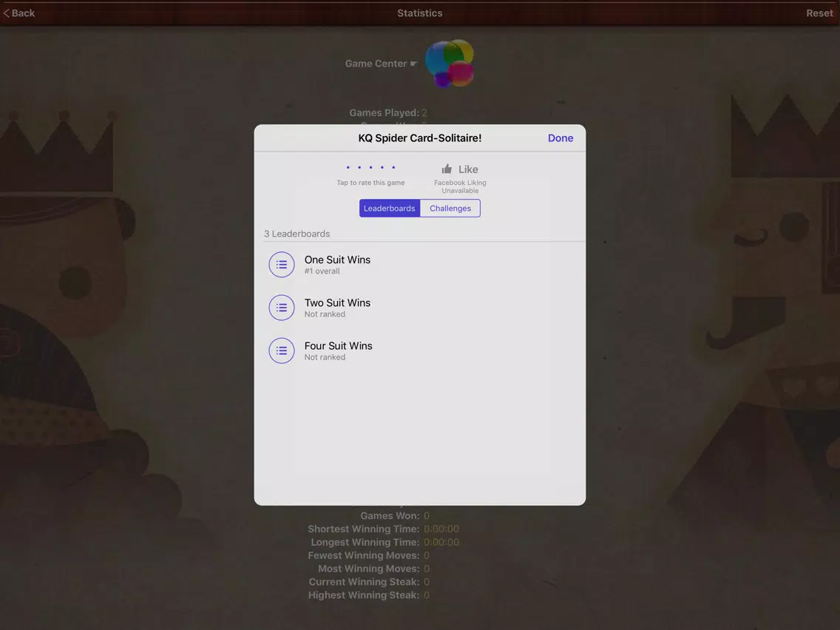The width and height of the screenshot is (840, 630).
Task: Select the Two Suit Wins leaderboard title
Action: [x=337, y=302]
